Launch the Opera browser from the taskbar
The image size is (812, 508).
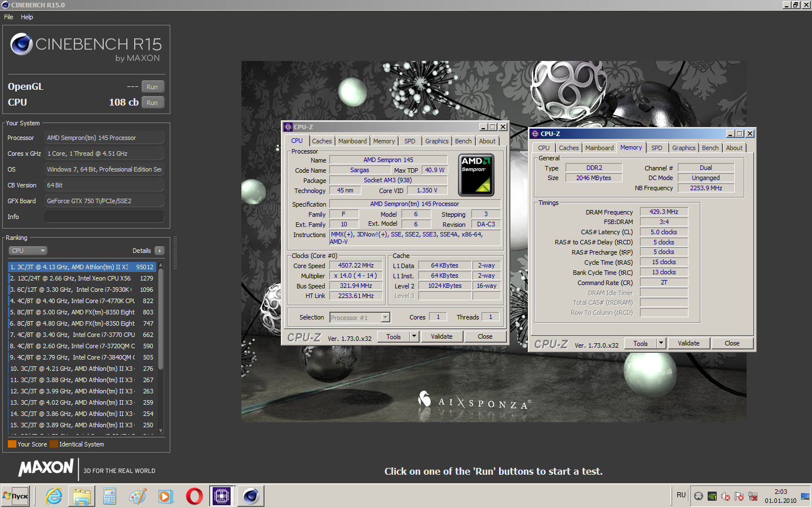194,496
